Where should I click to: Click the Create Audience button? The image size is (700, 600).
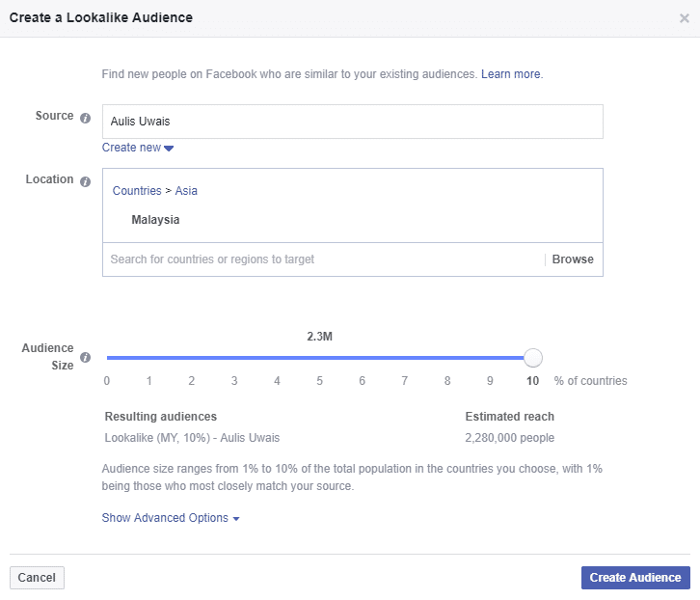[635, 578]
